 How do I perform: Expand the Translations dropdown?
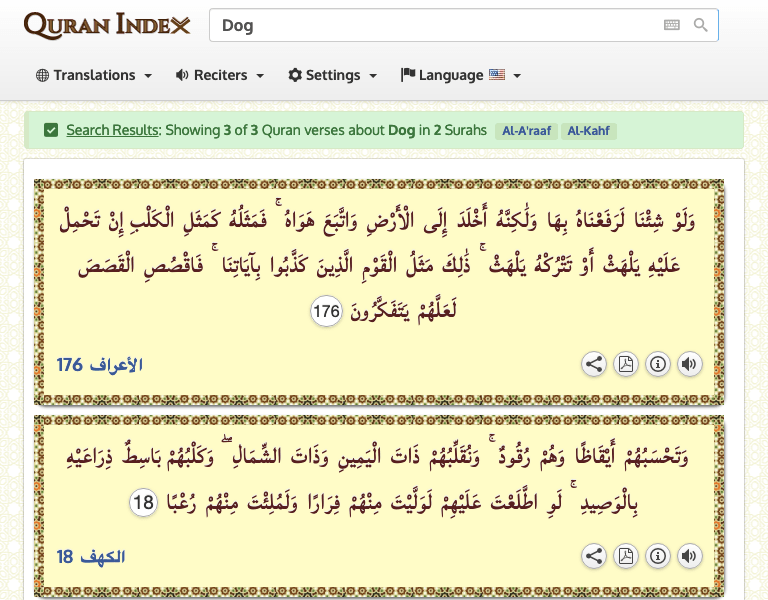[x=94, y=75]
